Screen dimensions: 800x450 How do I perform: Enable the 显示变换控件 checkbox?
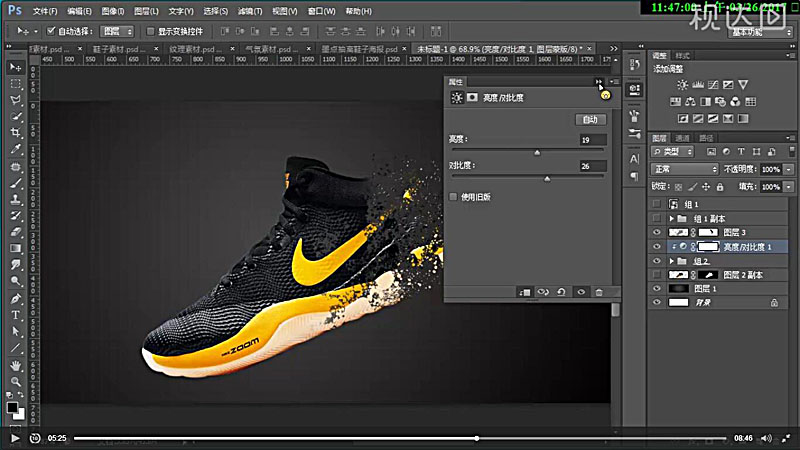pyautogui.click(x=150, y=31)
